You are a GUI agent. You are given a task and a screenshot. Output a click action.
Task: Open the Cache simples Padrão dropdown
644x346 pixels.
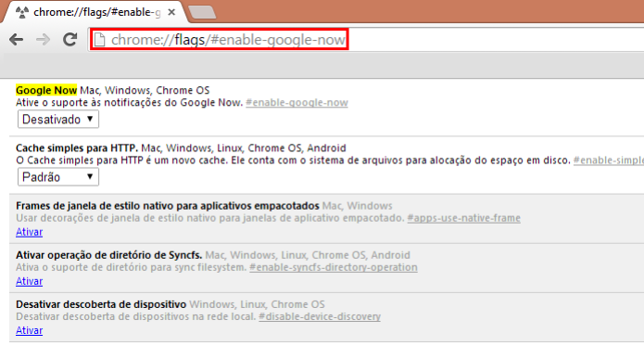[57, 177]
